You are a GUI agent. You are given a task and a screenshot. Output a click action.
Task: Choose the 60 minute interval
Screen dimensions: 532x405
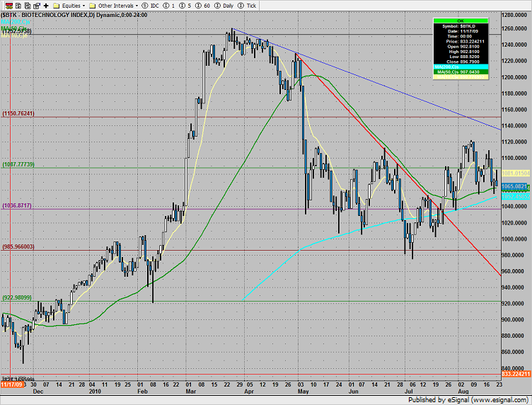tap(203, 4)
